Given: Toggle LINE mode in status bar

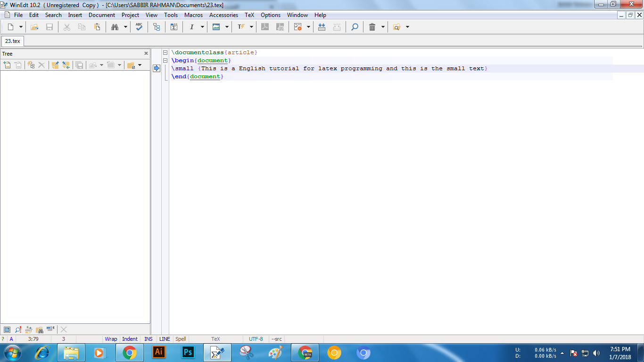Looking at the screenshot, I should 165,339.
